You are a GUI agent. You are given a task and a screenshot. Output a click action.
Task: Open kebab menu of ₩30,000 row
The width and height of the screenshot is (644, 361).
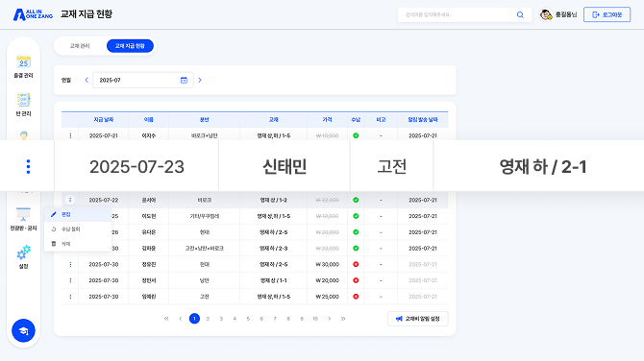pyautogui.click(x=70, y=265)
